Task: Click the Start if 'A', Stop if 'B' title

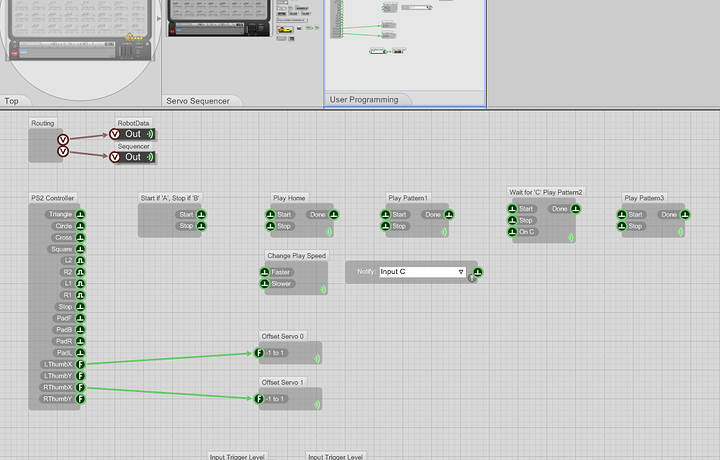Action: pos(170,198)
